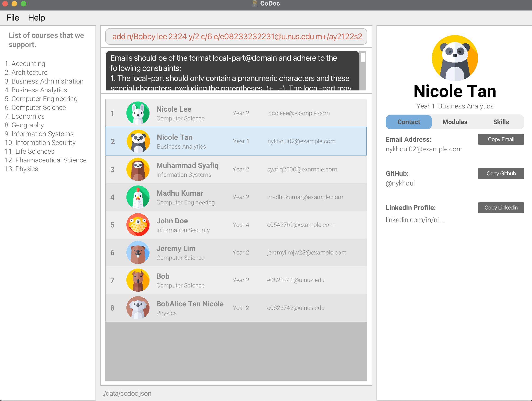Click BobAlice Tan Nicole's koala avatar
This screenshot has height=401, width=532.
point(138,308)
